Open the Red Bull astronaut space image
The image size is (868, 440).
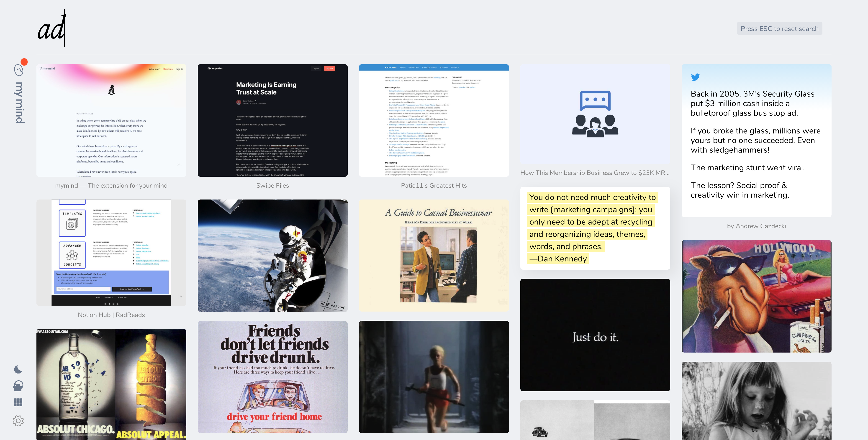coord(272,255)
